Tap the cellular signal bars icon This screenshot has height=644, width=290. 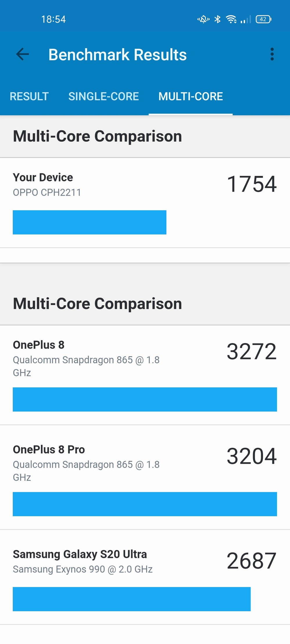pos(246,19)
